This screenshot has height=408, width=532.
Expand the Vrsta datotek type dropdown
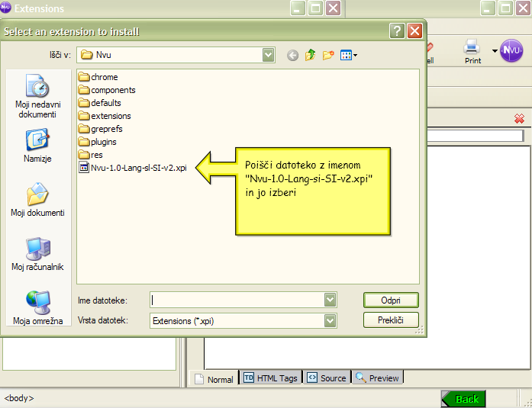(330, 321)
